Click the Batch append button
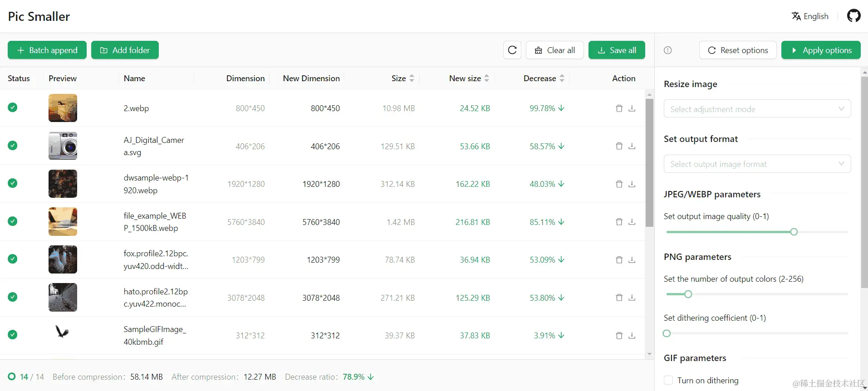This screenshot has height=391, width=868. click(47, 50)
